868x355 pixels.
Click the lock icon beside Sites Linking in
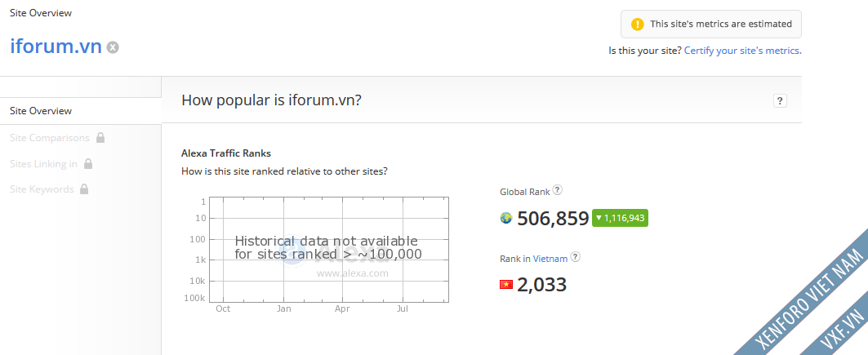88,164
